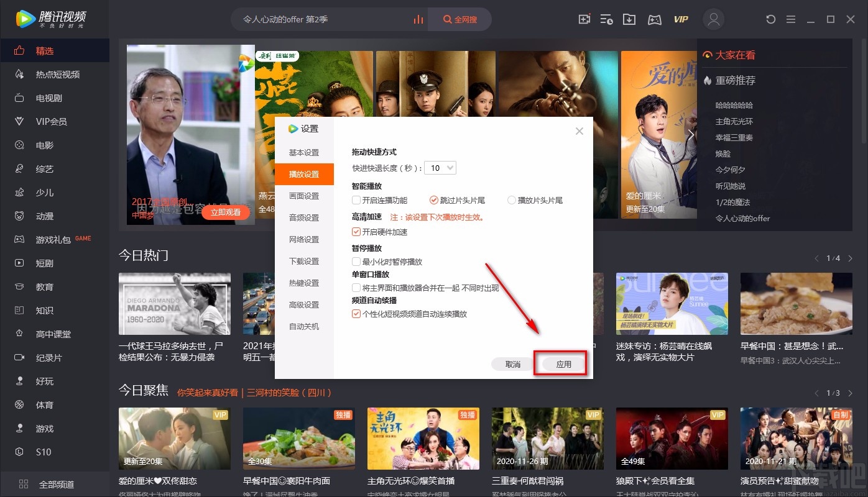
Task: Open the downloads icon in top bar
Action: [629, 19]
